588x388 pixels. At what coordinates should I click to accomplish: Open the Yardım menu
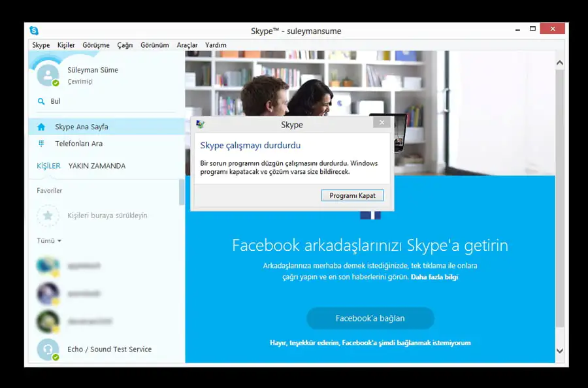pos(216,45)
